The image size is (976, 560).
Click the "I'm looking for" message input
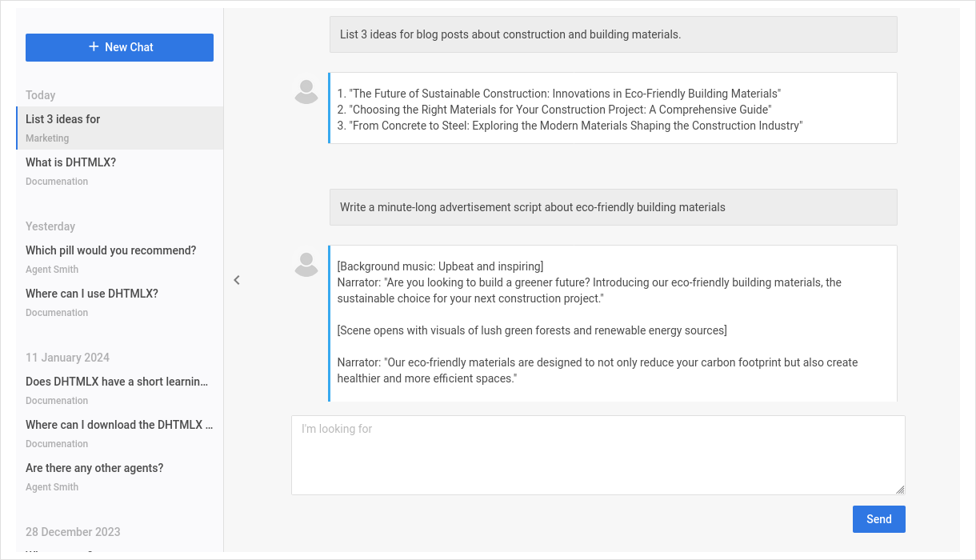598,454
